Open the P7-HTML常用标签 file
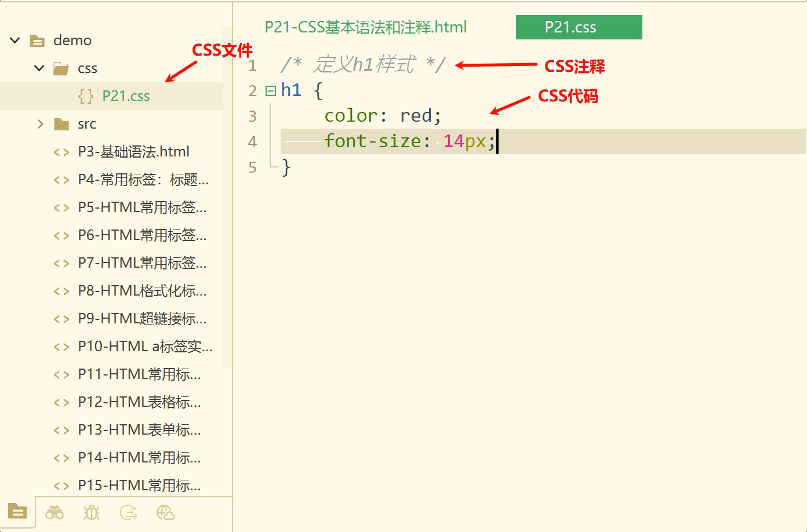 (142, 263)
